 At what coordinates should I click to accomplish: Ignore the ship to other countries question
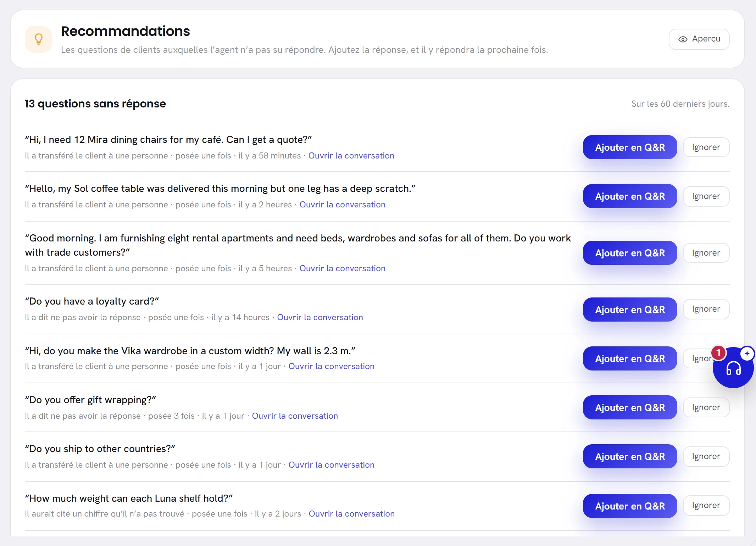click(x=706, y=456)
